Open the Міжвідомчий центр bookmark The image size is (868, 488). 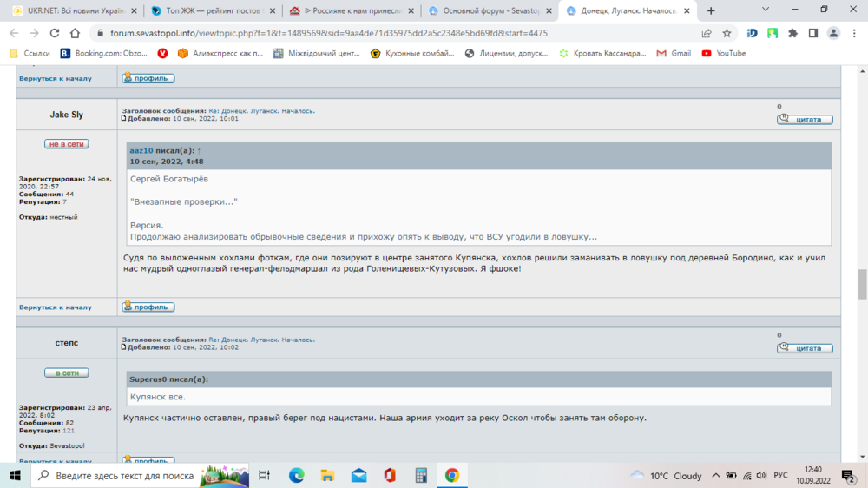(317, 53)
